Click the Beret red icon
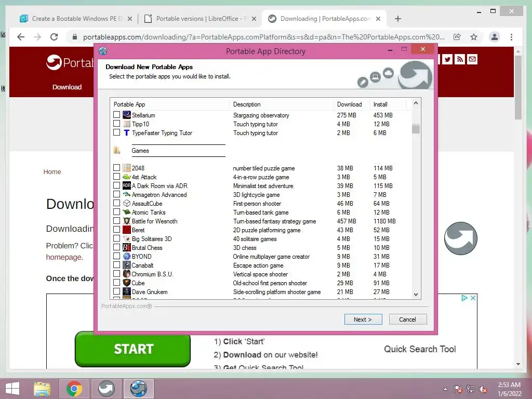The height and width of the screenshot is (399, 532). pyautogui.click(x=127, y=230)
